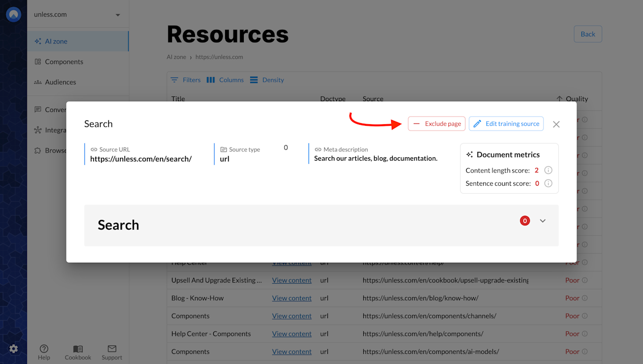Select the AI zone sparkle icon
Screen dimensions: 643x364
[x=38, y=41]
